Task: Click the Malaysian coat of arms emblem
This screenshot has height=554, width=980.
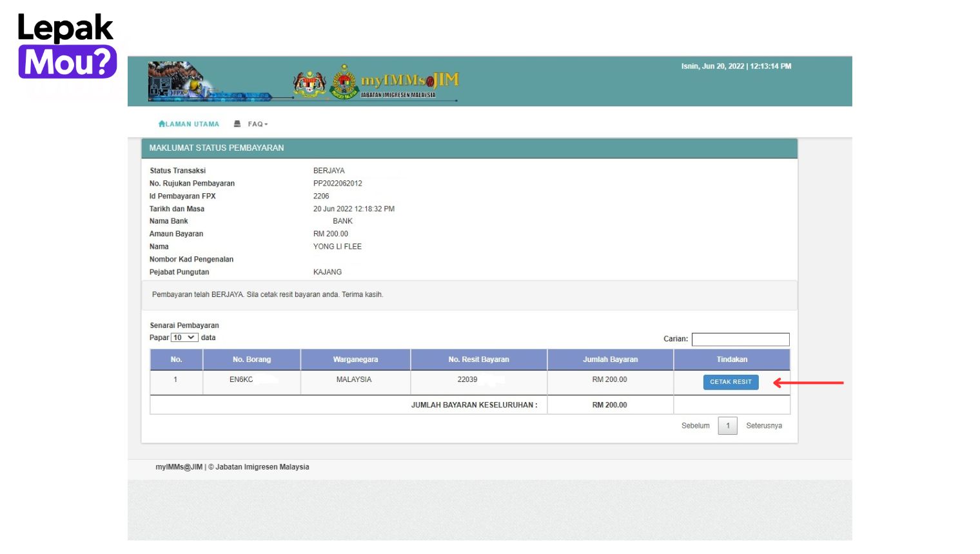Action: 310,82
